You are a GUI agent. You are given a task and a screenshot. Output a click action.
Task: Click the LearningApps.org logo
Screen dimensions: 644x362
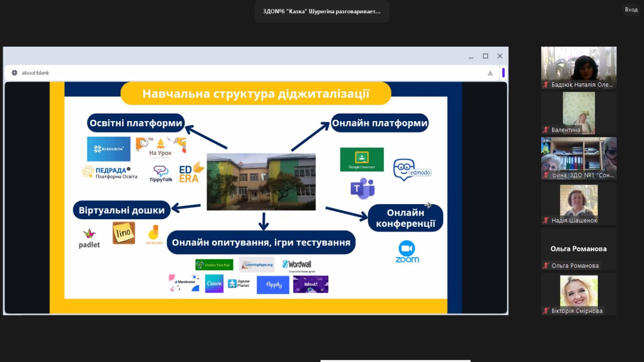(257, 264)
